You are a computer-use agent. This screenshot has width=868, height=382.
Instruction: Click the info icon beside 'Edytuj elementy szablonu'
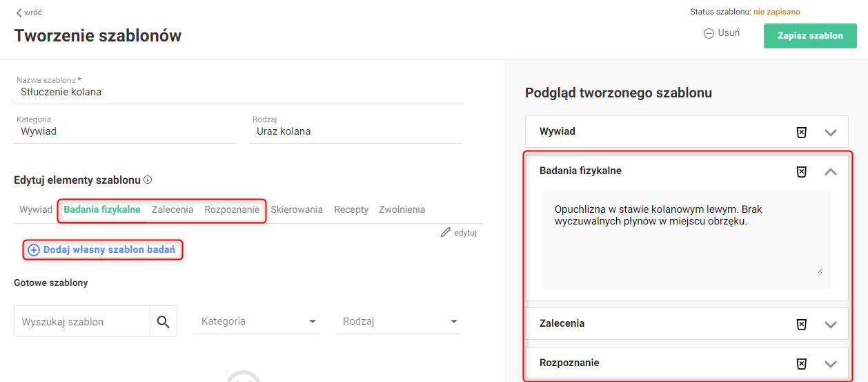[148, 180]
